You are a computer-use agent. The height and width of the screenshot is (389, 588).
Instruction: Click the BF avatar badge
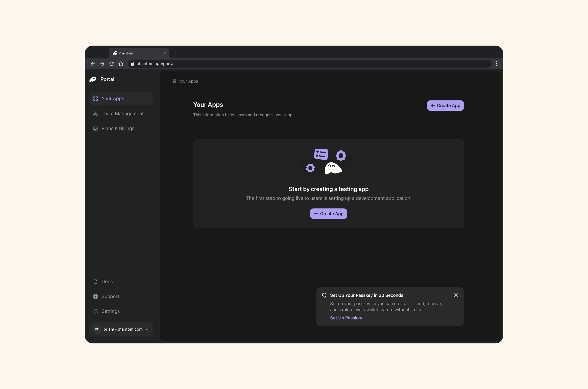point(97,329)
